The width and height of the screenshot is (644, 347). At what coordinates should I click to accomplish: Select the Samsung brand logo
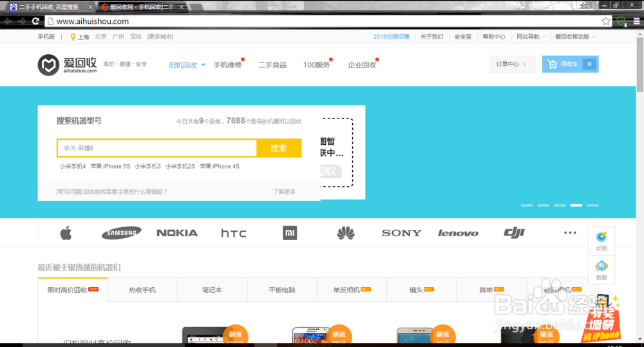pyautogui.click(x=122, y=233)
